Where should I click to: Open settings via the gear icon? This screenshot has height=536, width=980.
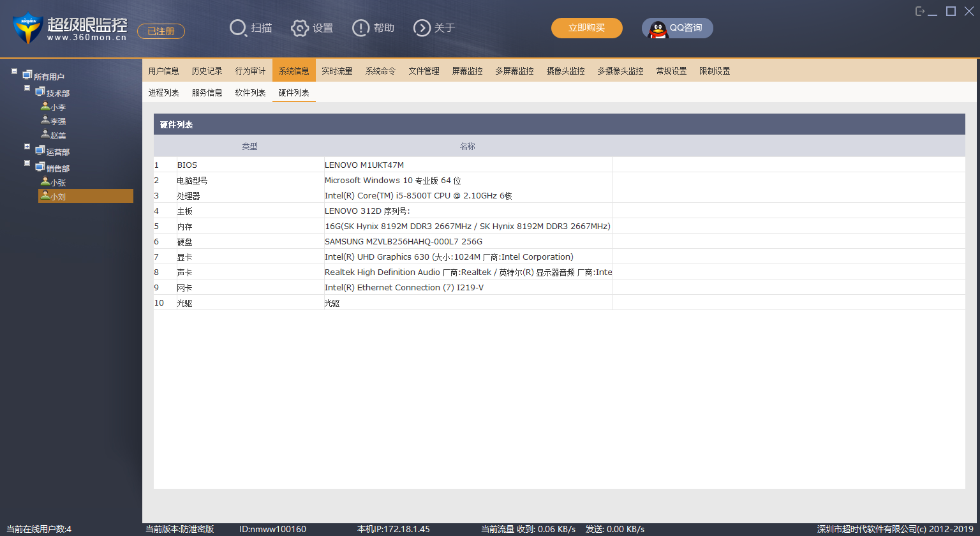click(x=299, y=28)
